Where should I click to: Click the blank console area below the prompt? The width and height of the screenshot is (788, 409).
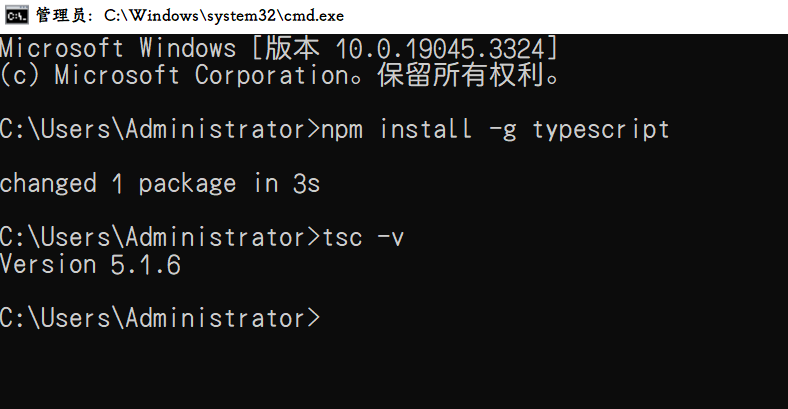(394, 371)
